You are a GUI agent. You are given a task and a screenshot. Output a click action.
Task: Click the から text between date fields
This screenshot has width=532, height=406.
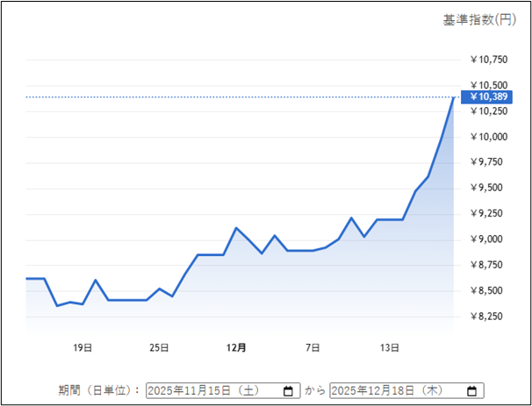314,391
